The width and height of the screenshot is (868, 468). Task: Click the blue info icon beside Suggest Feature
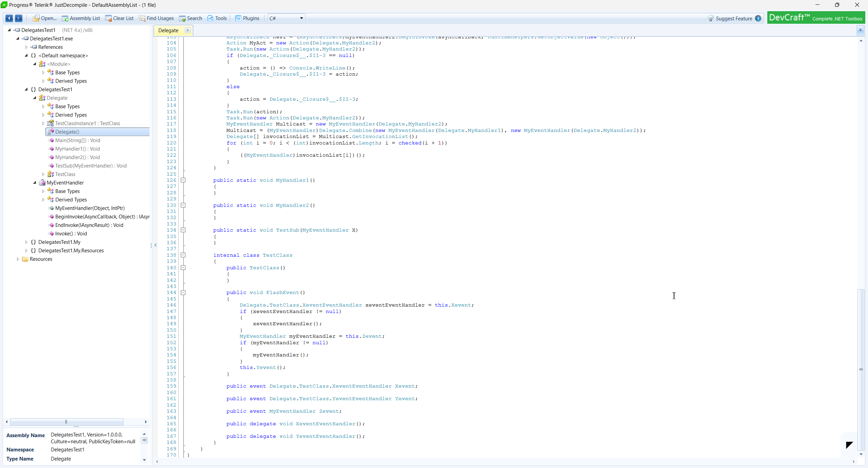click(758, 19)
